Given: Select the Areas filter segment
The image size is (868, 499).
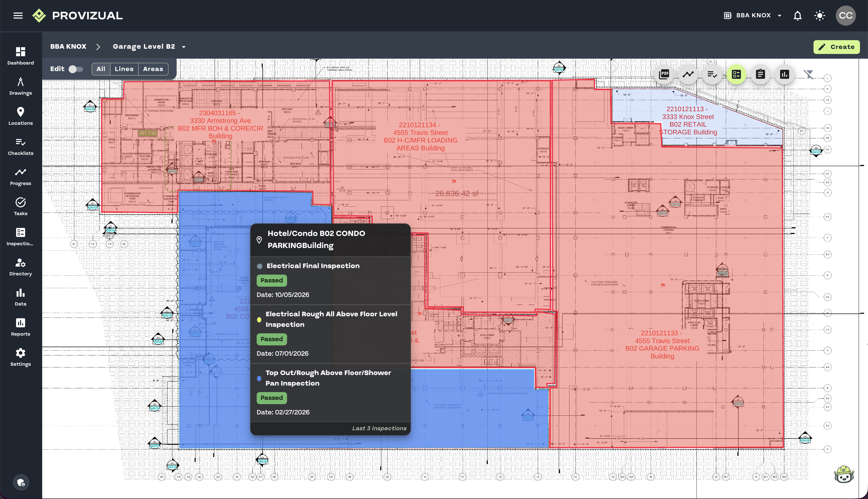Looking at the screenshot, I should [x=153, y=69].
